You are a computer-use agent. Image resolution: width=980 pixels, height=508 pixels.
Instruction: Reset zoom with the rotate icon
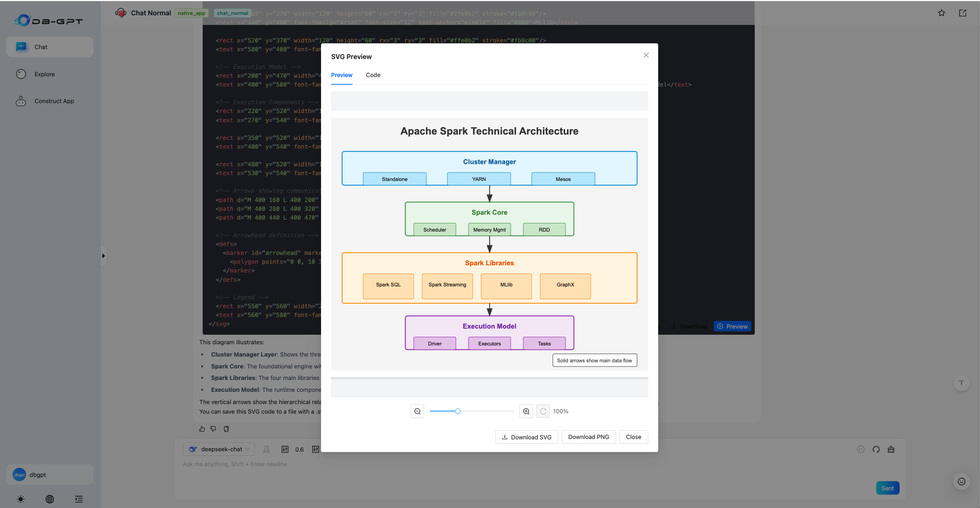543,411
